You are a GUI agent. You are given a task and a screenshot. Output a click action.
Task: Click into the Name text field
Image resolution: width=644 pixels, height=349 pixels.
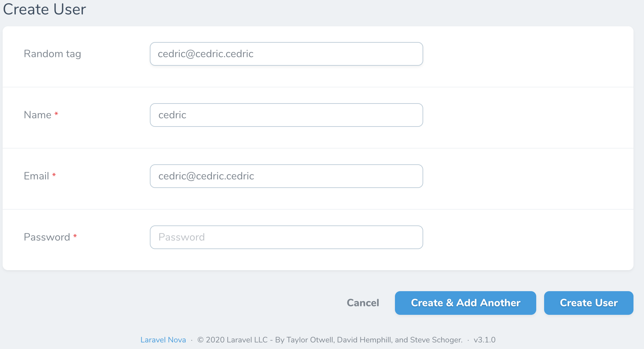click(x=286, y=115)
